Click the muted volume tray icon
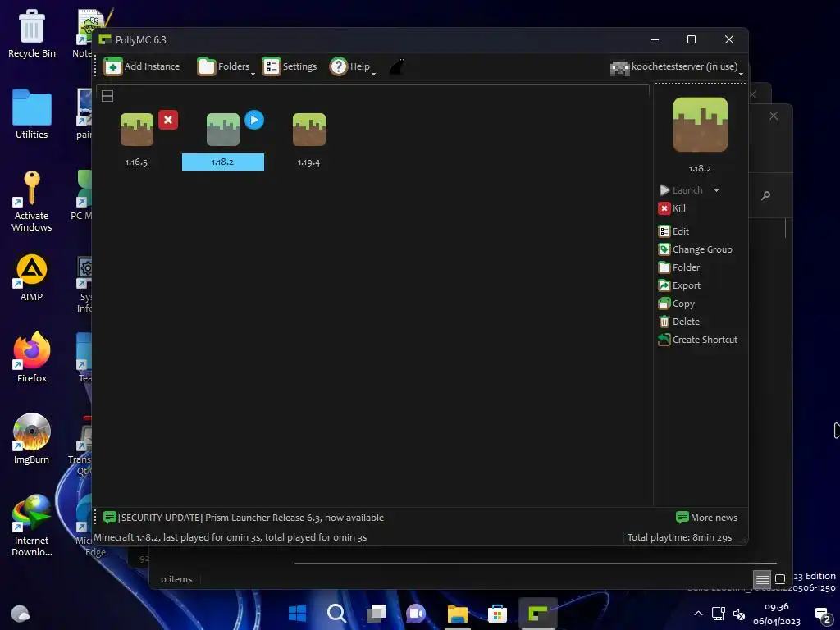The width and height of the screenshot is (840, 630). tap(739, 614)
